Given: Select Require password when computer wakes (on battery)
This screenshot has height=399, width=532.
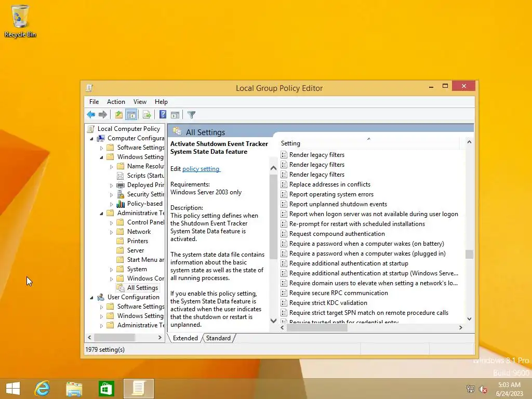Looking at the screenshot, I should 366,244.
